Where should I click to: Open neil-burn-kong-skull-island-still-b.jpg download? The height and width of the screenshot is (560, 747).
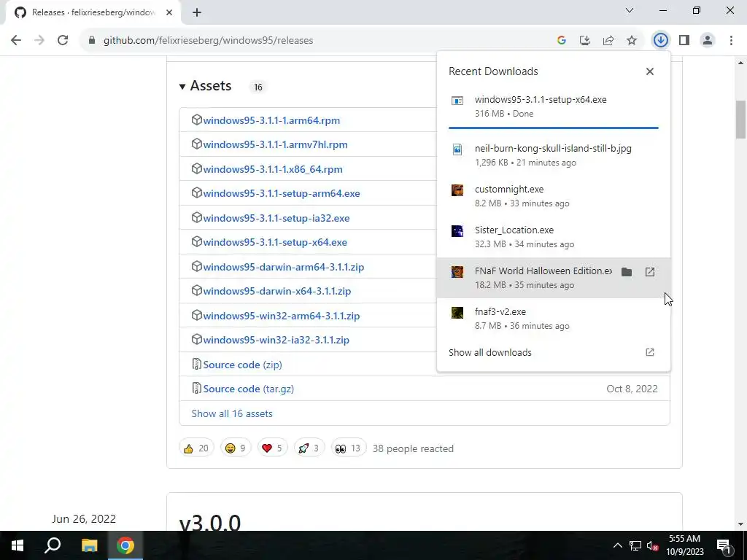coord(554,155)
